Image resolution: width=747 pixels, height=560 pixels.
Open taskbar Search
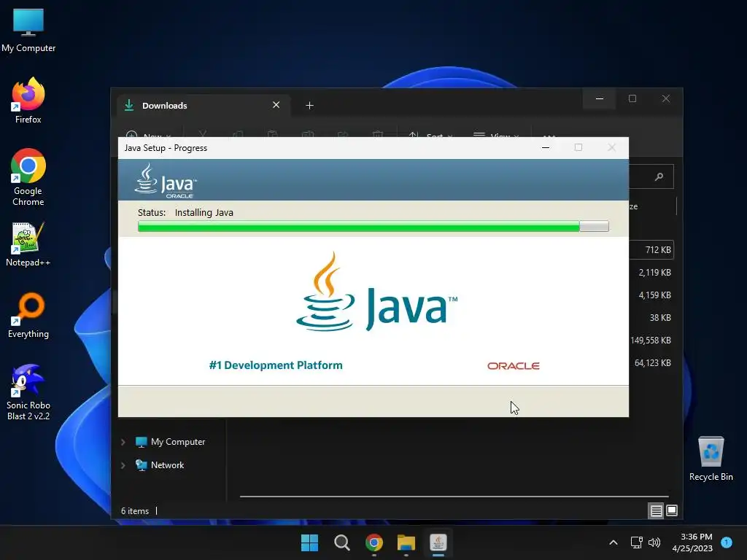coord(341,542)
